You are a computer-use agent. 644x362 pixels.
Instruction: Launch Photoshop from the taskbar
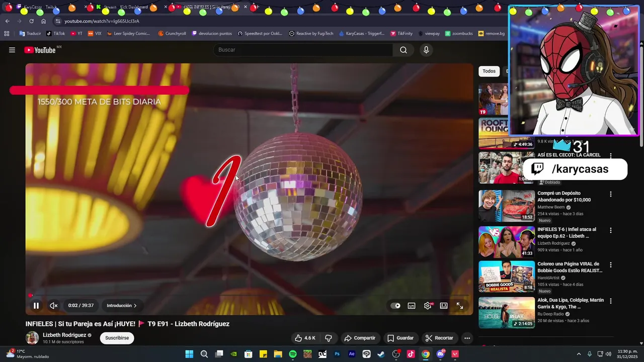coord(337,354)
